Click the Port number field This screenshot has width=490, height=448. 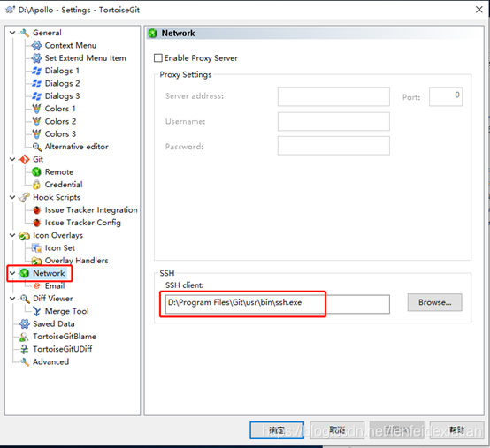point(446,97)
